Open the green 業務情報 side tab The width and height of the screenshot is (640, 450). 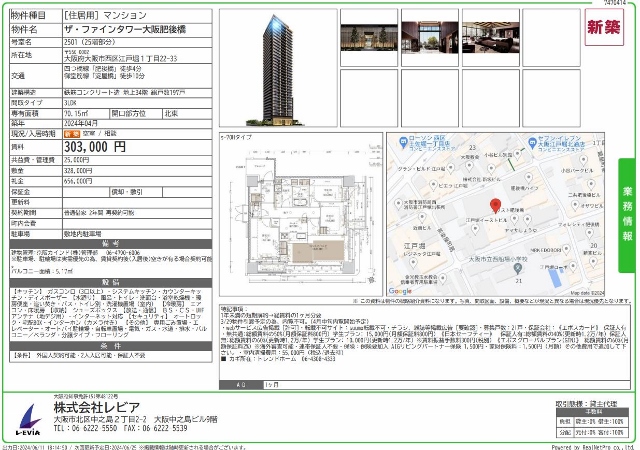tap(627, 215)
